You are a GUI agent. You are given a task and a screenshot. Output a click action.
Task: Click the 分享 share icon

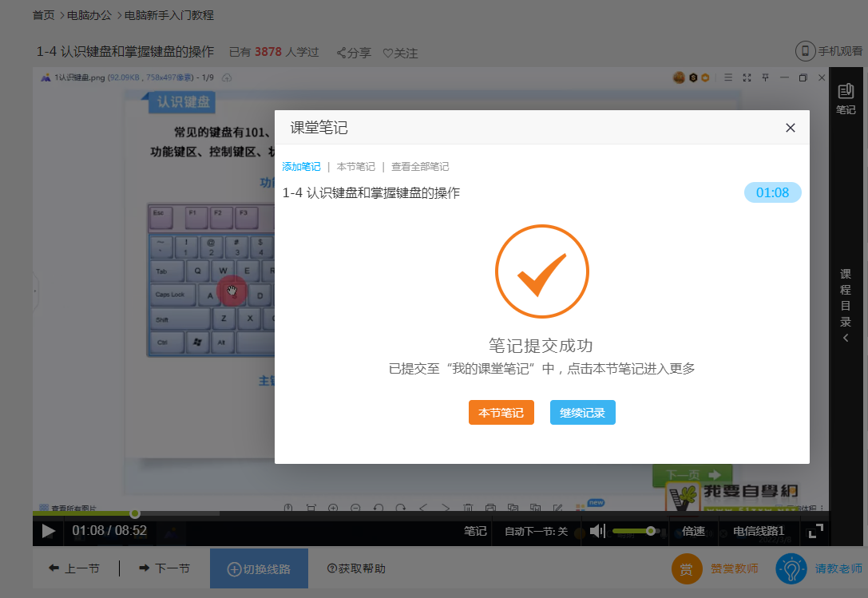[x=342, y=53]
